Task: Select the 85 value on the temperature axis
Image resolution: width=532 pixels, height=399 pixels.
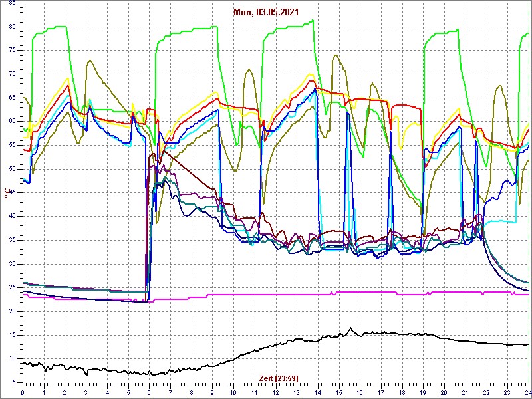Action: (x=11, y=3)
